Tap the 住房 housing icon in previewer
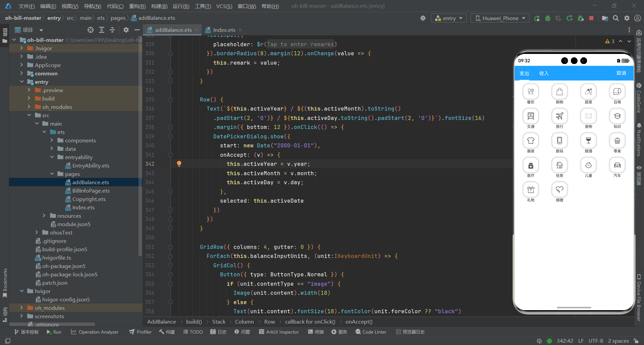This screenshot has height=345, width=644. (x=559, y=165)
